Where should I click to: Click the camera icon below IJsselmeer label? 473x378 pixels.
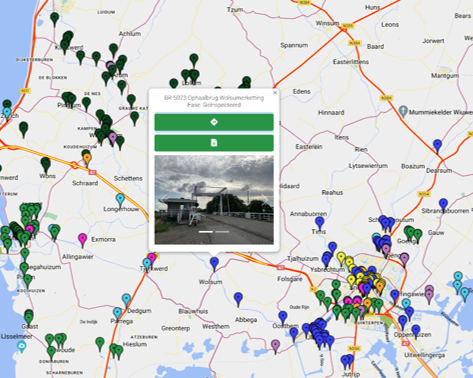pos(21,346)
